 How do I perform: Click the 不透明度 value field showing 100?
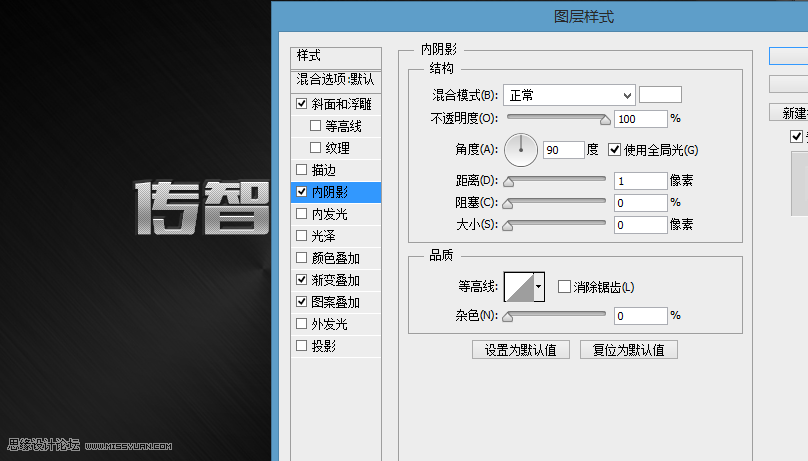pyautogui.click(x=641, y=119)
